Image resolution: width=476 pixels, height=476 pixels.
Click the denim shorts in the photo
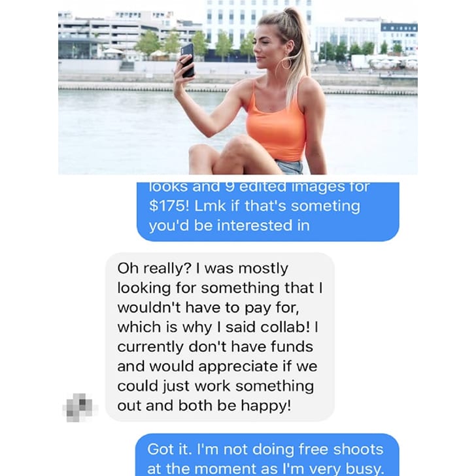290,167
